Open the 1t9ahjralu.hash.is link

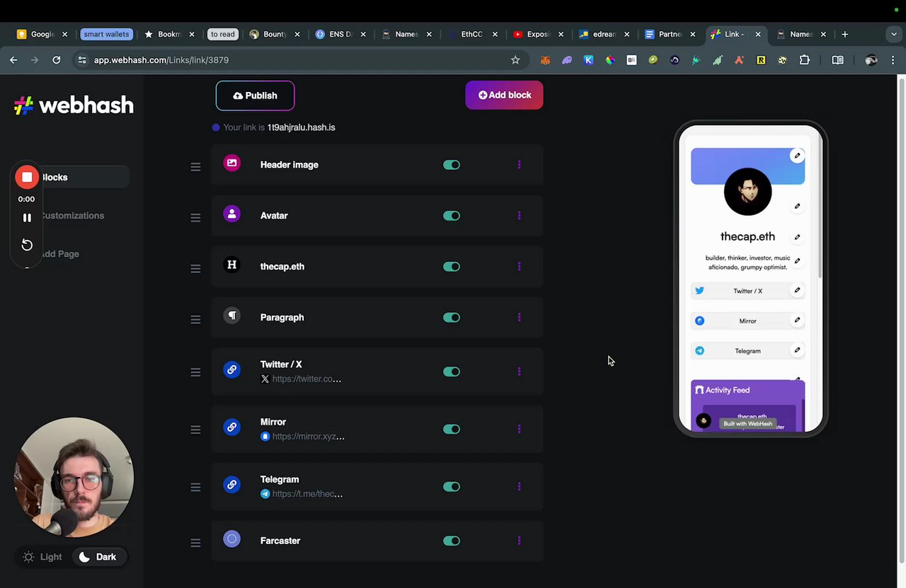(301, 127)
